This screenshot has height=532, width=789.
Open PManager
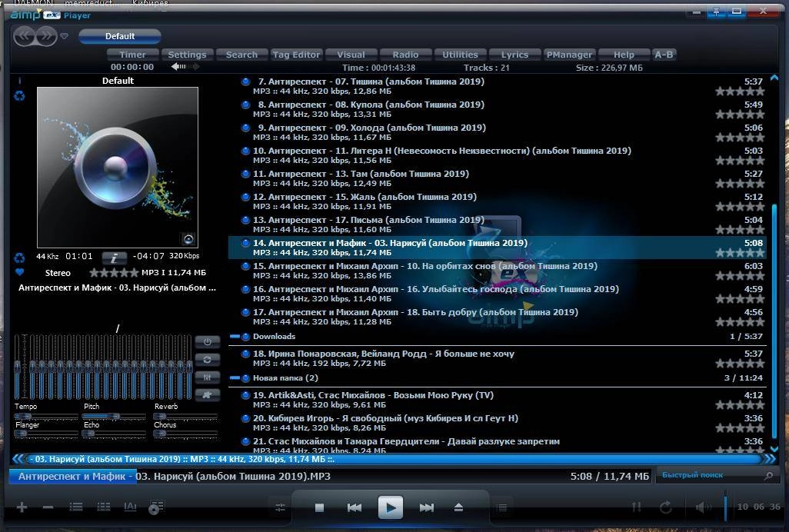coord(569,55)
